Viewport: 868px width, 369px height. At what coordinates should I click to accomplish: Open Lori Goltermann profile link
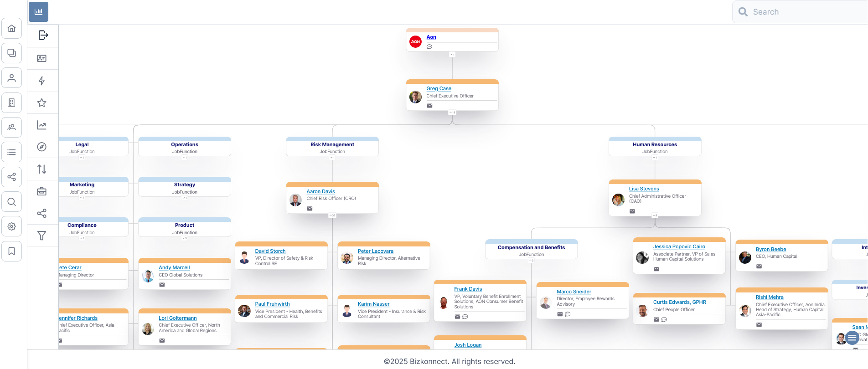(x=178, y=318)
